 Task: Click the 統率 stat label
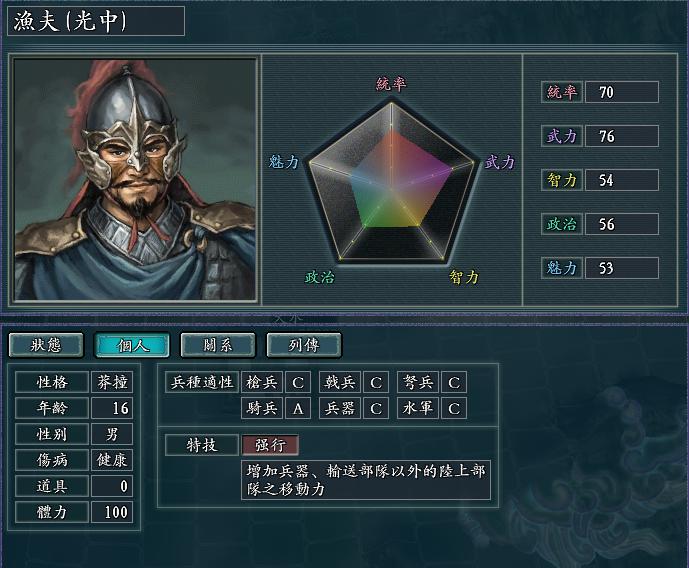(562, 92)
